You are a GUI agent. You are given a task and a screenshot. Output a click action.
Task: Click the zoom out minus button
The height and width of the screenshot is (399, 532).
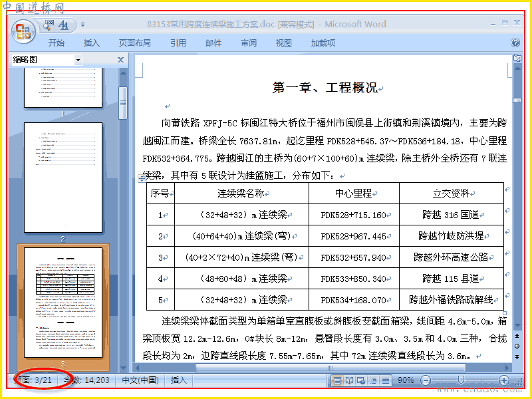pyautogui.click(x=426, y=380)
